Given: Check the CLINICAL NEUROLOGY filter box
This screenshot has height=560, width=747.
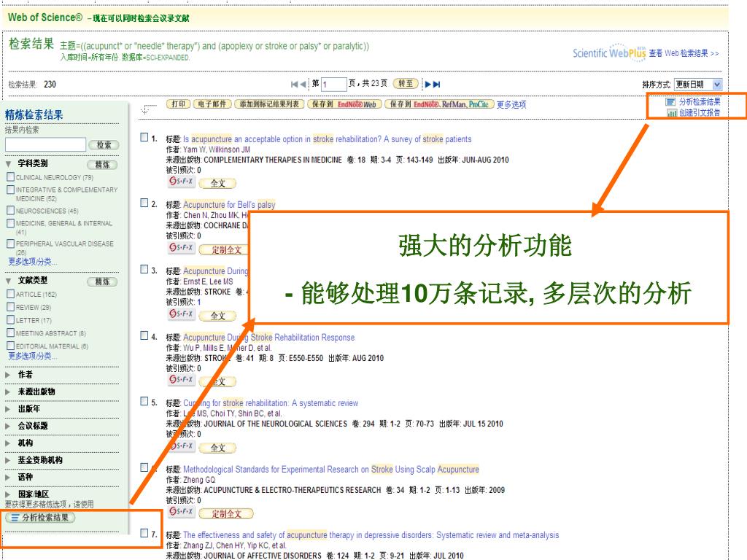Looking at the screenshot, I should point(10,177).
